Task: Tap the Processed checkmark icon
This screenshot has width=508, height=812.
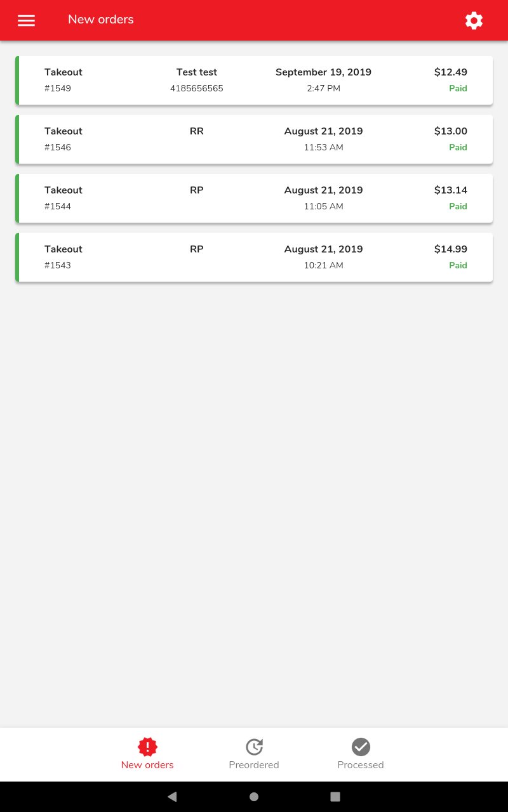Action: point(361,747)
